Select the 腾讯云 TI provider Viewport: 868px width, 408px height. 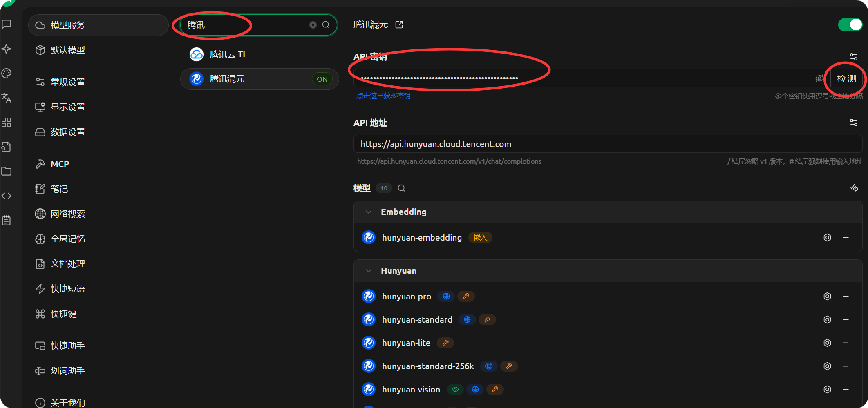point(260,54)
